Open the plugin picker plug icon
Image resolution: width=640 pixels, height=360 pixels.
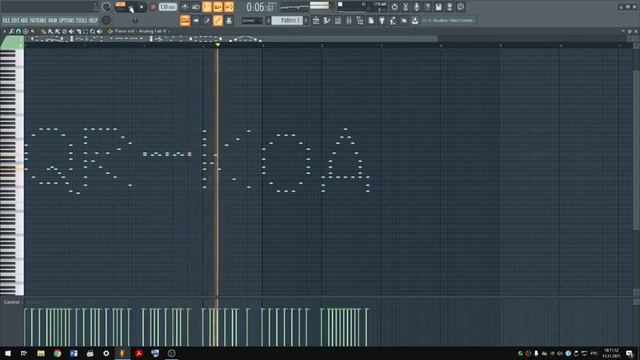[x=382, y=20]
